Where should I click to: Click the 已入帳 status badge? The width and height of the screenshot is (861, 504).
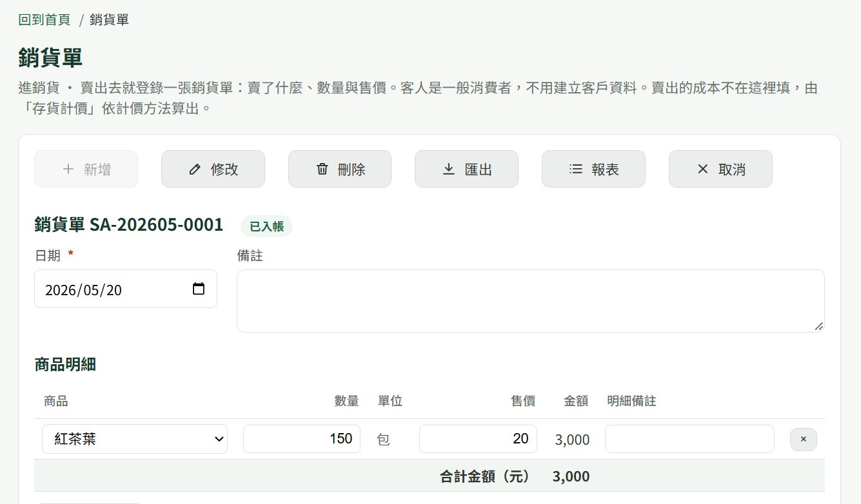pos(266,226)
